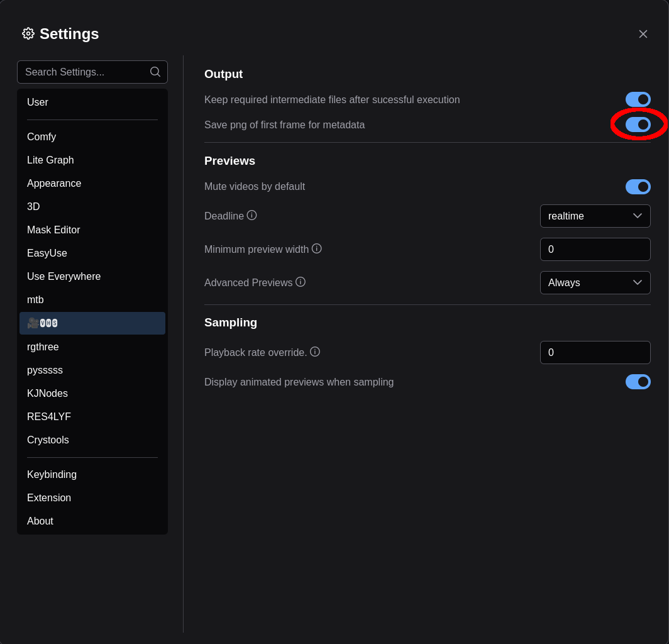Open the Deadline realtime dropdown

point(595,216)
